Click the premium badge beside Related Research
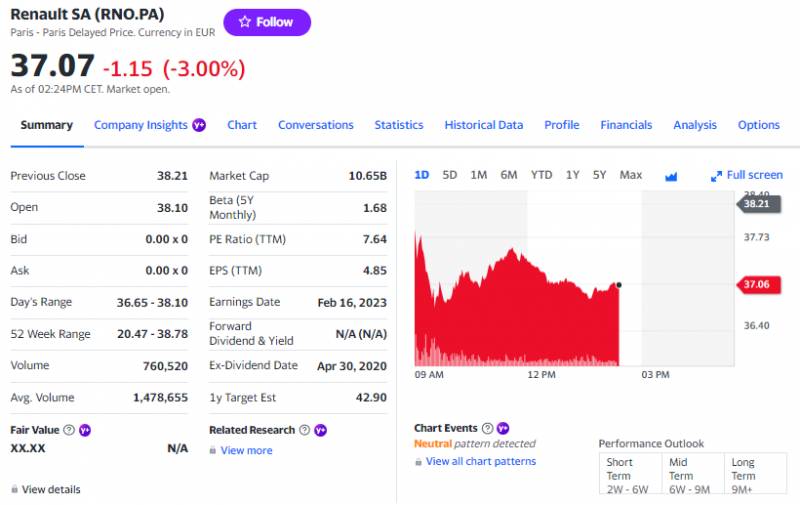The image size is (800, 505). (320, 430)
